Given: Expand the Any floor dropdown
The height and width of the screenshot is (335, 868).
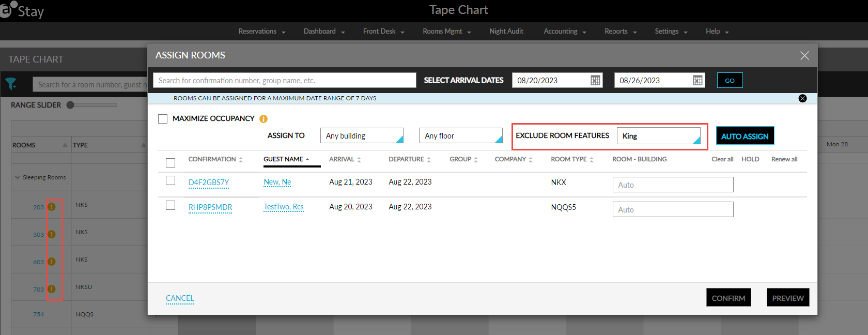Looking at the screenshot, I should (460, 136).
